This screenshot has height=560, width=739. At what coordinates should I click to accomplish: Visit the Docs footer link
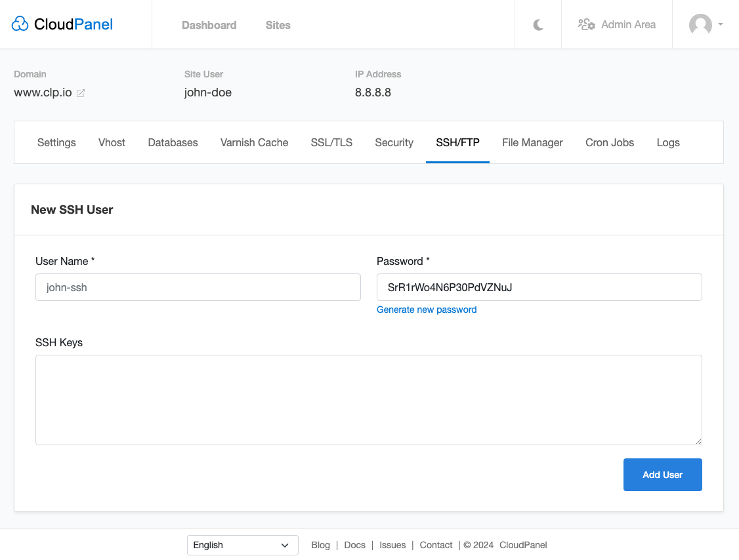tap(354, 545)
